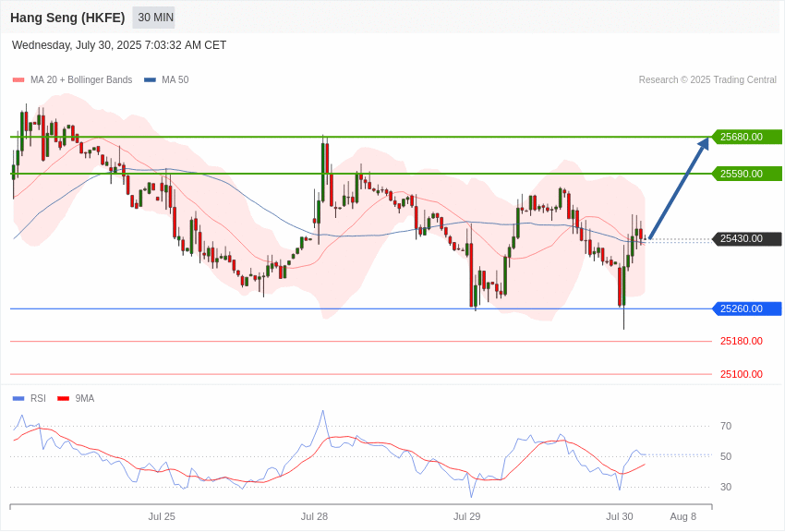Screen dimensions: 785x532
Task: Click the Jul 29 date axis label
Action: (467, 516)
